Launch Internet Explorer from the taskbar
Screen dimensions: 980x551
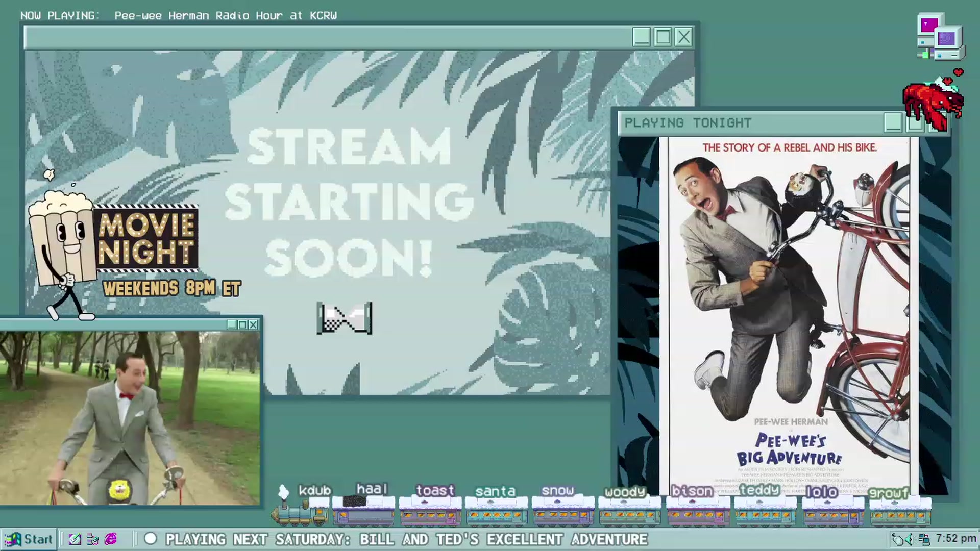click(111, 539)
